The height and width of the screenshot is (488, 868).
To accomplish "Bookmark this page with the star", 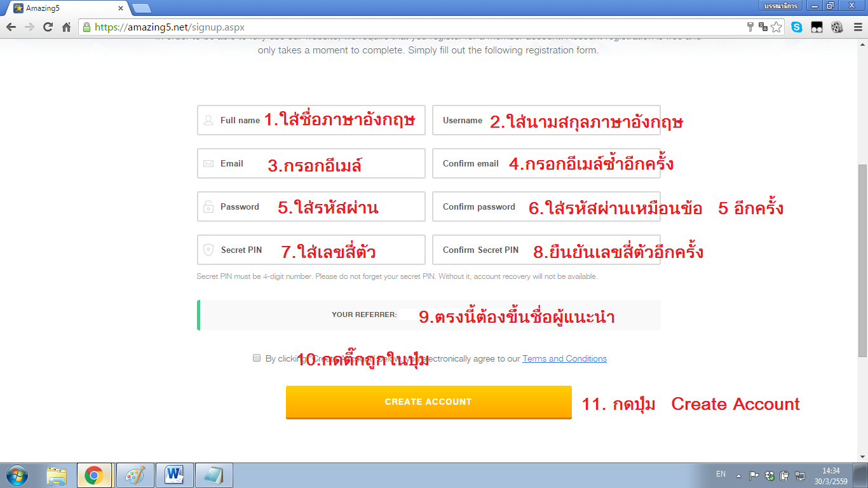I will point(776,27).
